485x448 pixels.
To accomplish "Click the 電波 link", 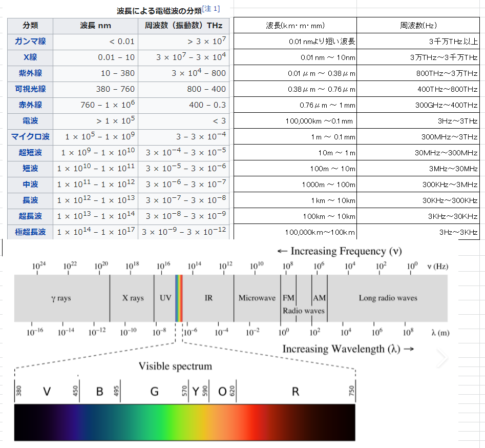I will click(30, 121).
